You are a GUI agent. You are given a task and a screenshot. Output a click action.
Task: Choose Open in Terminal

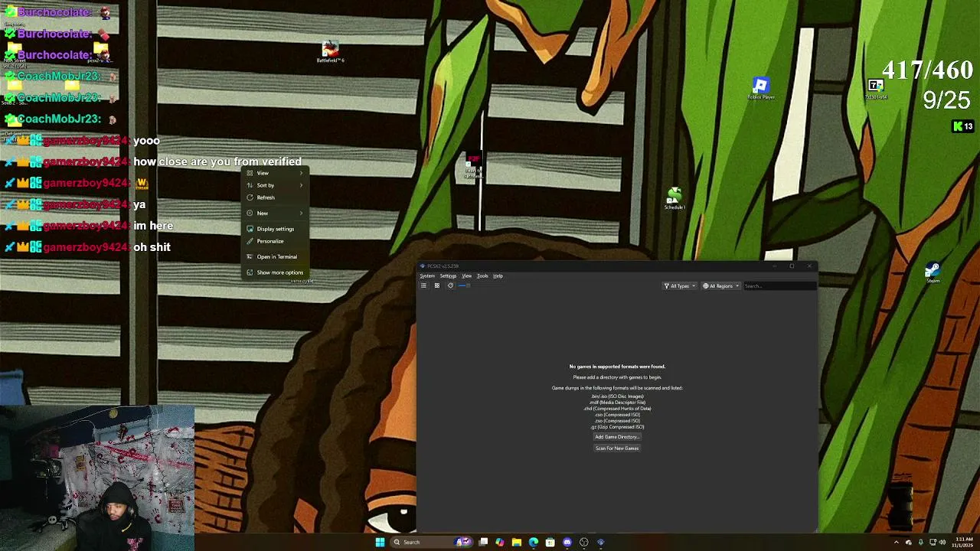click(275, 256)
